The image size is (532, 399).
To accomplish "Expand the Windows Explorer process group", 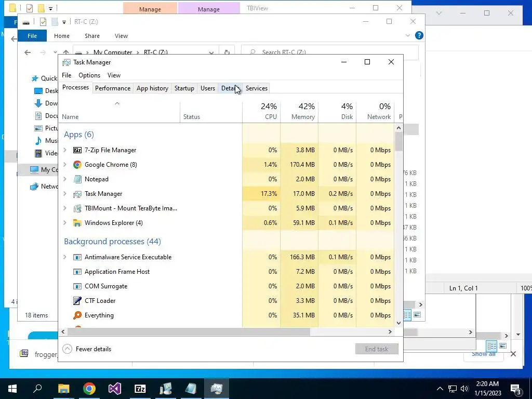I will [x=65, y=223].
